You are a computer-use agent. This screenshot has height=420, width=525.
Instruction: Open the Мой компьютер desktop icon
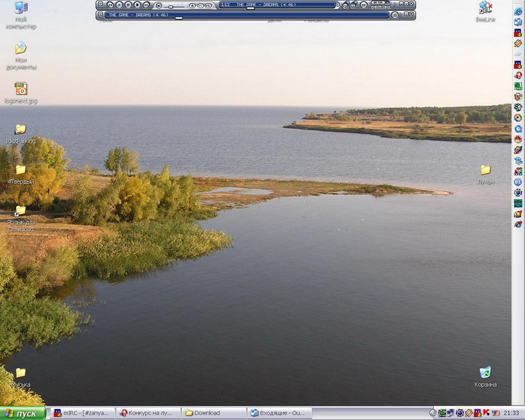(21, 9)
